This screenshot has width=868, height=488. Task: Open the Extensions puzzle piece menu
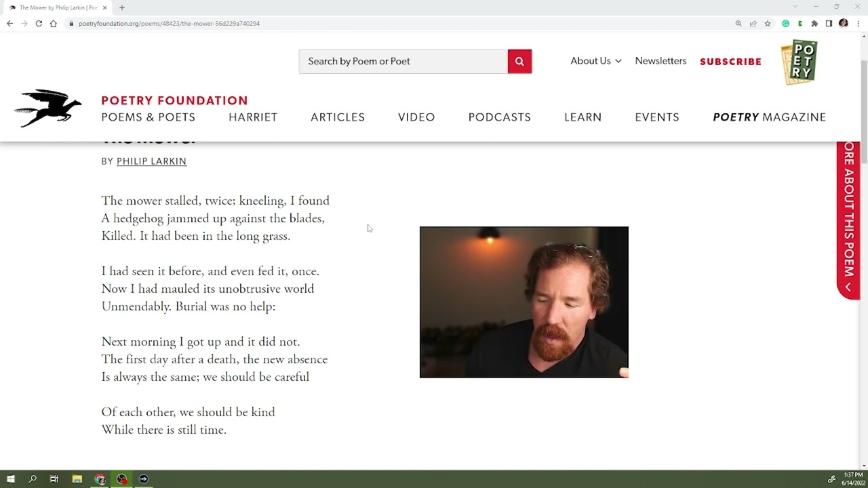[x=814, y=23]
